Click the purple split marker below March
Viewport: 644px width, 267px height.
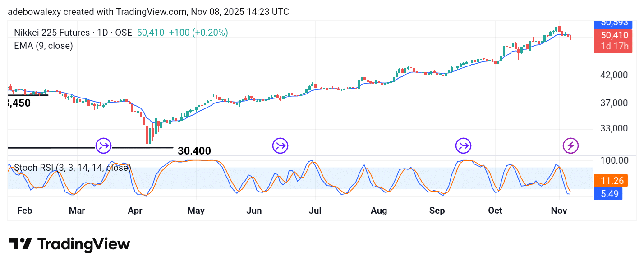point(103,145)
